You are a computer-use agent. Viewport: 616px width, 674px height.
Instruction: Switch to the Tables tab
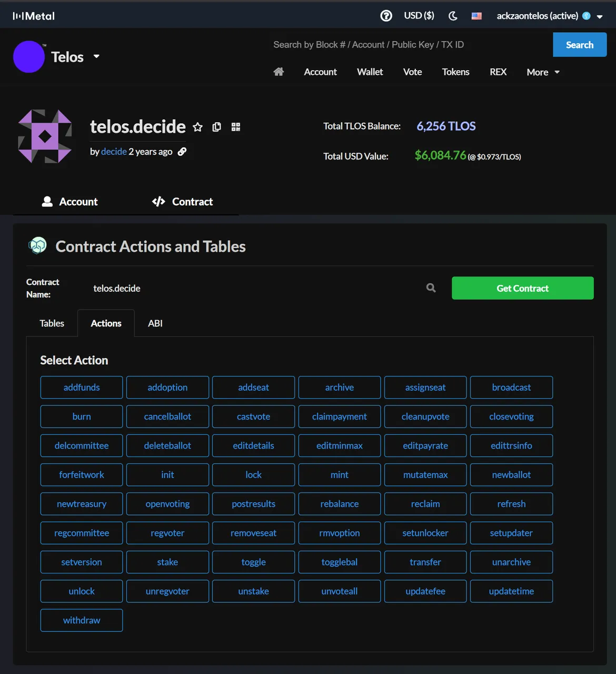(52, 323)
